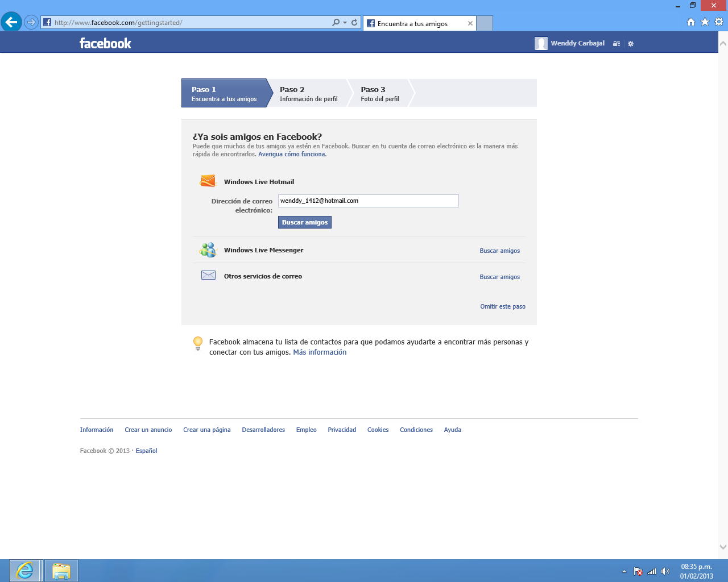The height and width of the screenshot is (582, 728).
Task: Open Favorites with the star icon
Action: [704, 21]
